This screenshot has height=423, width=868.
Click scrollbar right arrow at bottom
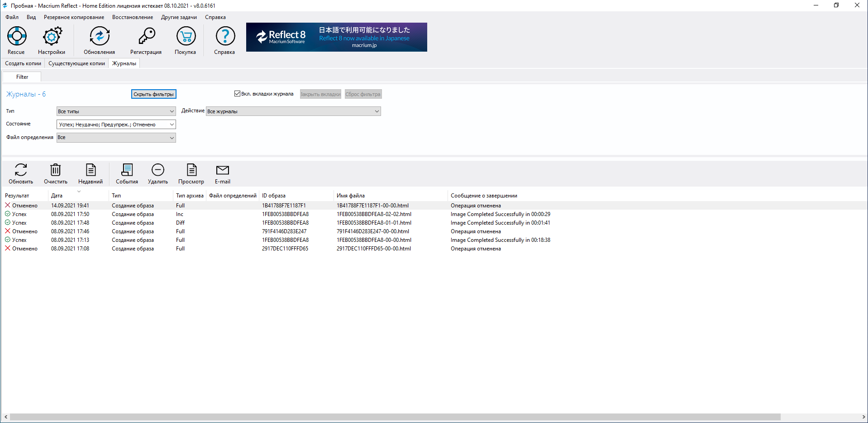coord(863,417)
